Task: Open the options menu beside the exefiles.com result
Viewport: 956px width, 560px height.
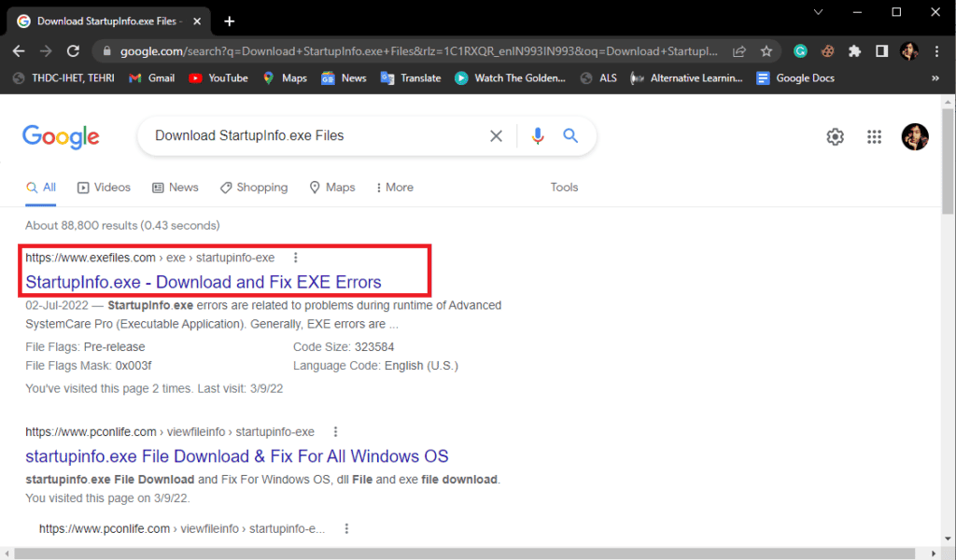Action: pyautogui.click(x=296, y=257)
